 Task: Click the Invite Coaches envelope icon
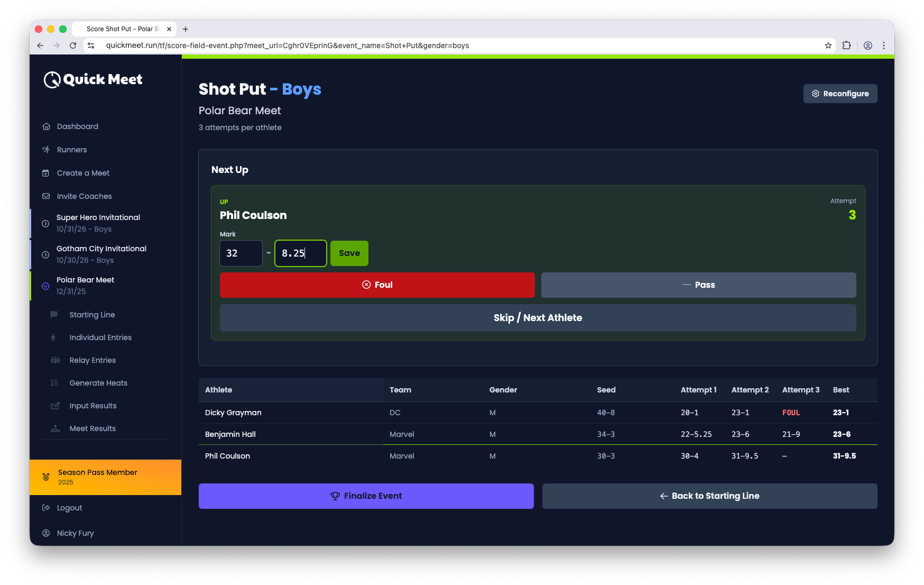point(47,196)
